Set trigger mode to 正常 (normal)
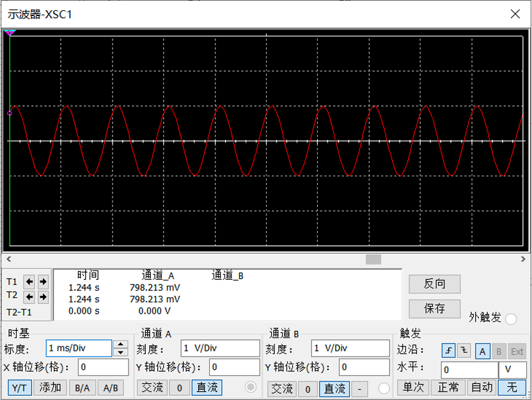Screen dimensions: 532x400 448,387
